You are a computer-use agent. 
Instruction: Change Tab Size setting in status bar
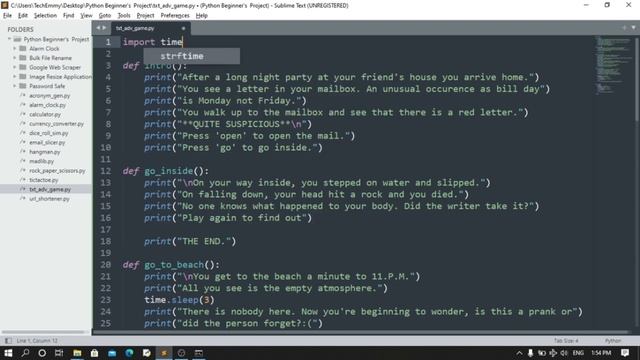pyautogui.click(x=566, y=340)
